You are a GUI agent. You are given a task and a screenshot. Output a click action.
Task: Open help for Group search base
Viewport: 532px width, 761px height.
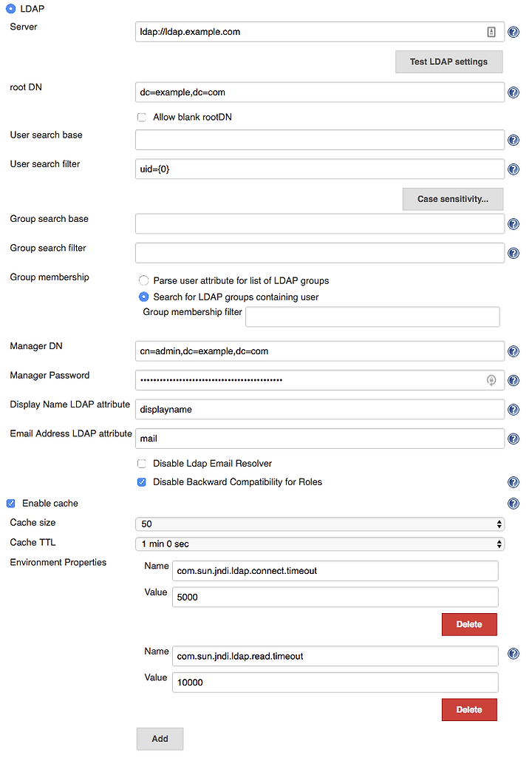tap(513, 224)
